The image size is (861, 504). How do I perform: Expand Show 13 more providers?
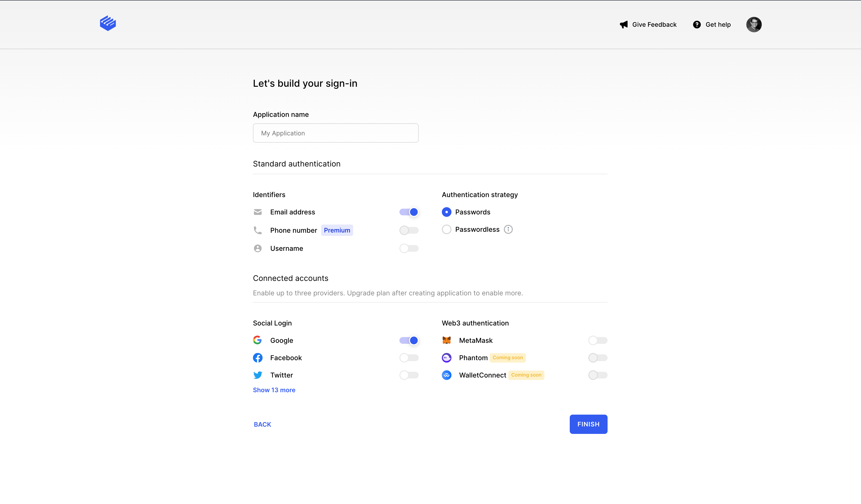[x=274, y=390]
